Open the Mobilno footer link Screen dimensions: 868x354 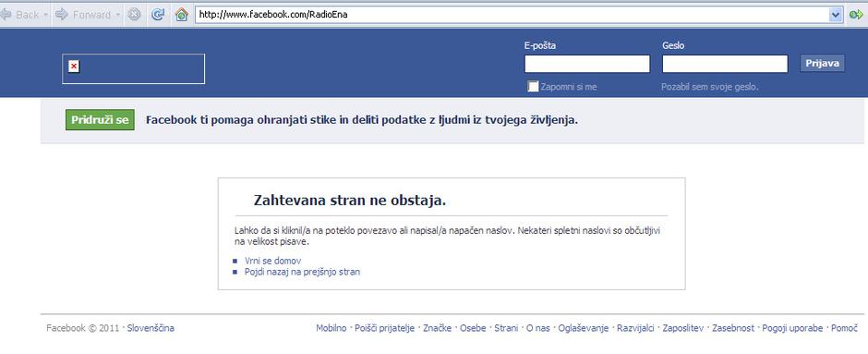point(331,328)
